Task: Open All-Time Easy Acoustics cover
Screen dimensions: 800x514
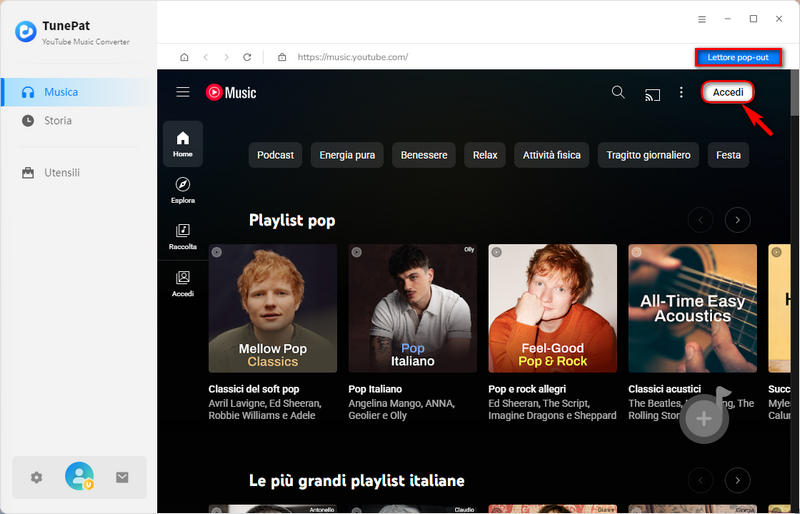Action: click(x=692, y=308)
